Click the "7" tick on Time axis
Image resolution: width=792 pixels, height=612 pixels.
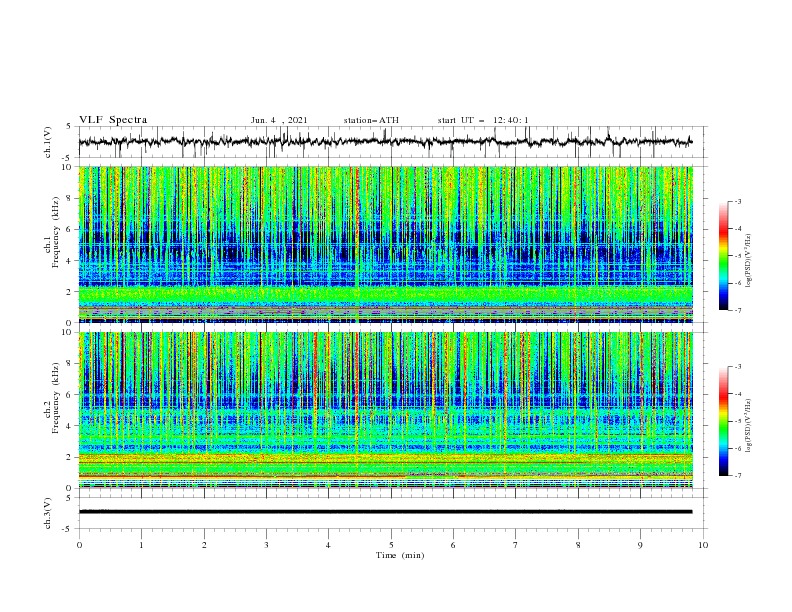click(x=516, y=545)
